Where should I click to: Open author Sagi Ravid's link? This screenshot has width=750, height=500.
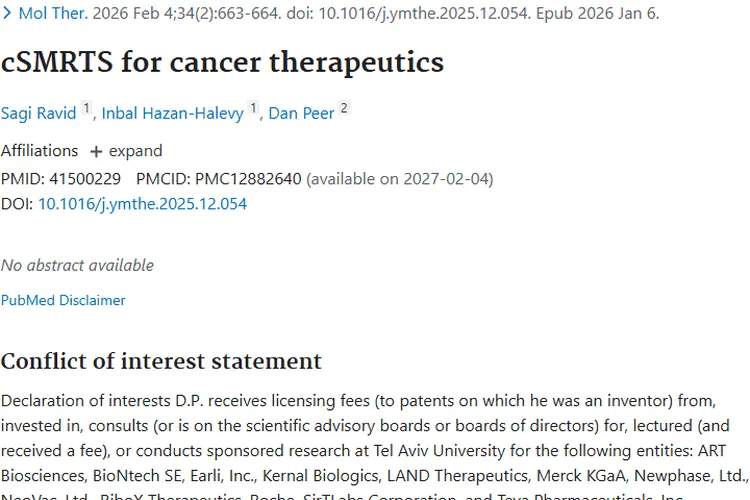(x=38, y=113)
